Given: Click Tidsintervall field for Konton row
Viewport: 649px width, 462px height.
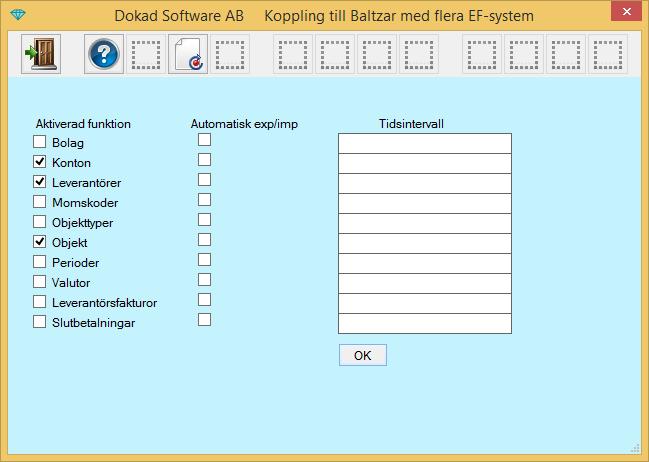Looking at the screenshot, I should (425, 164).
